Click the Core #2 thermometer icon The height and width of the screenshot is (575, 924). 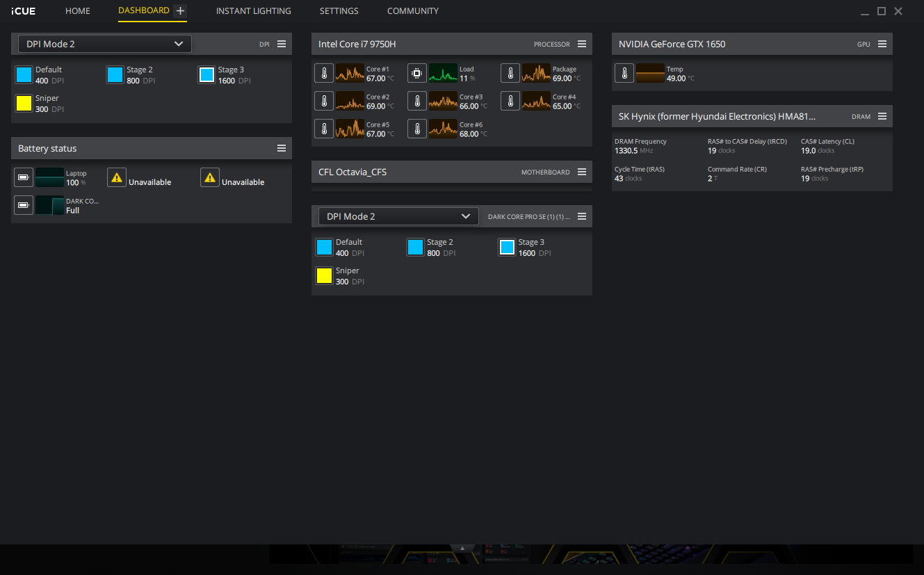click(324, 101)
